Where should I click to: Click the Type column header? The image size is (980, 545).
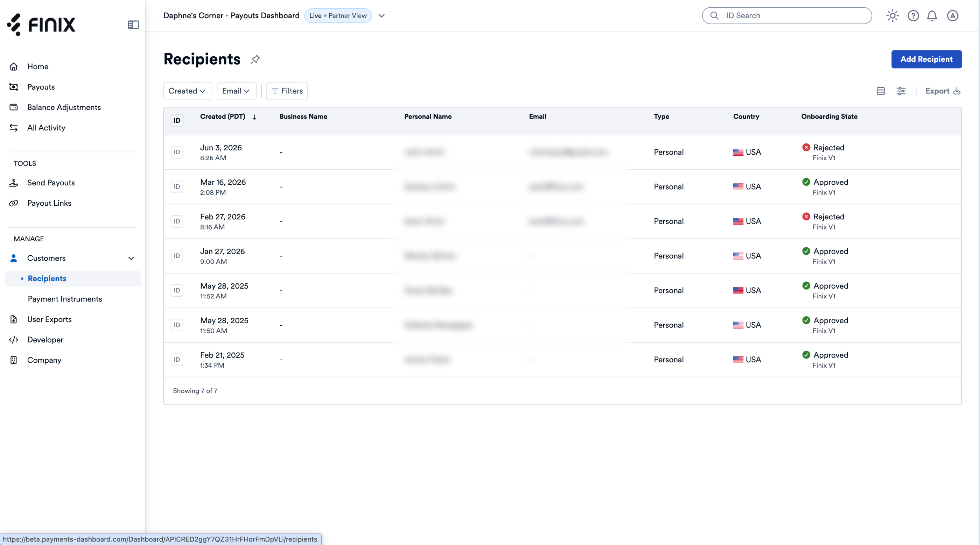coord(661,117)
